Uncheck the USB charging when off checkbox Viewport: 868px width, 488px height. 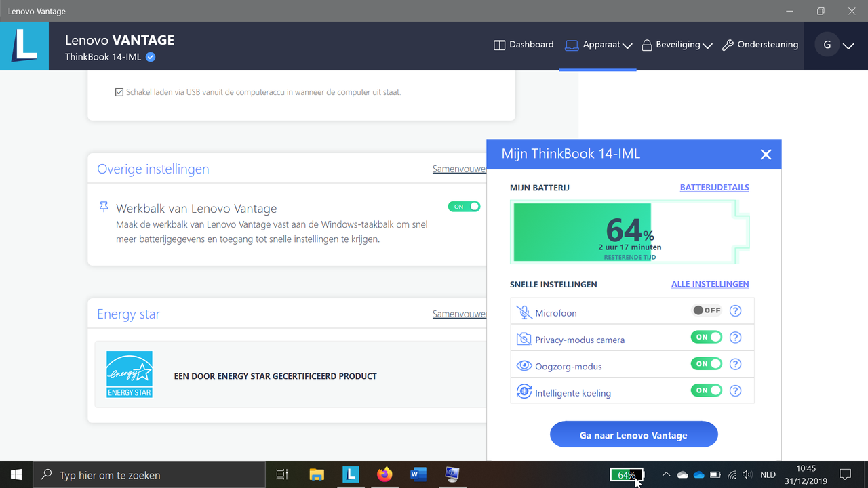click(x=119, y=92)
